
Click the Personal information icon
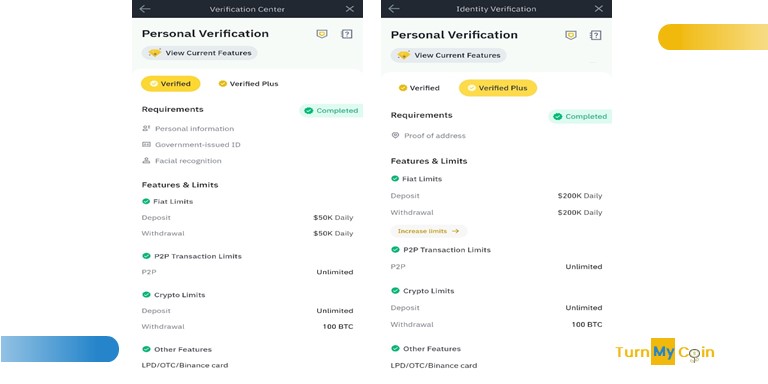(x=146, y=128)
